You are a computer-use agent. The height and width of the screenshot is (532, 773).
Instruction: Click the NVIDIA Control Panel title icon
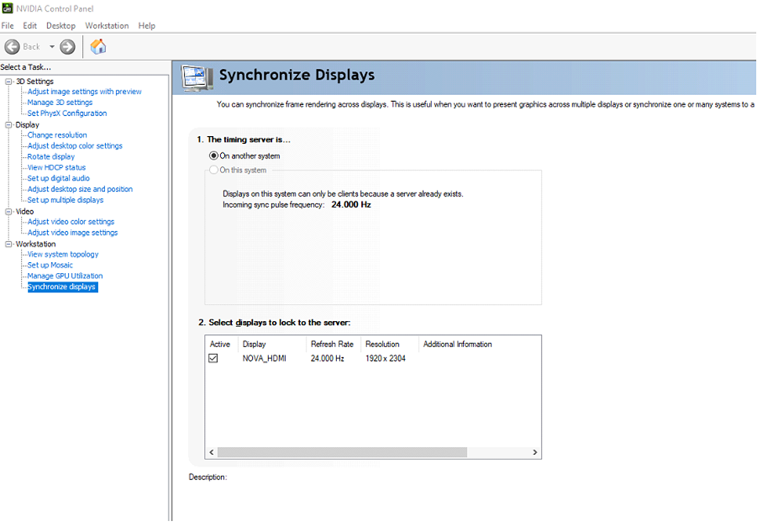[x=8, y=9]
